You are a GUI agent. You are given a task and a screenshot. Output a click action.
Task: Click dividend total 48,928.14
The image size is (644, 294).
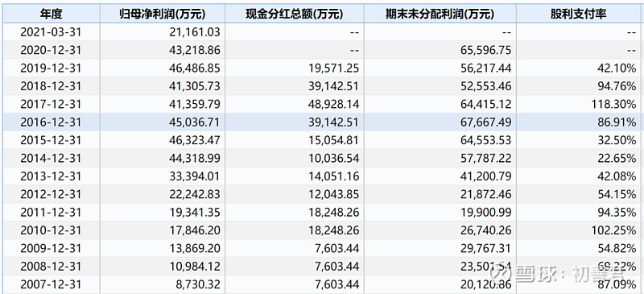(x=333, y=105)
